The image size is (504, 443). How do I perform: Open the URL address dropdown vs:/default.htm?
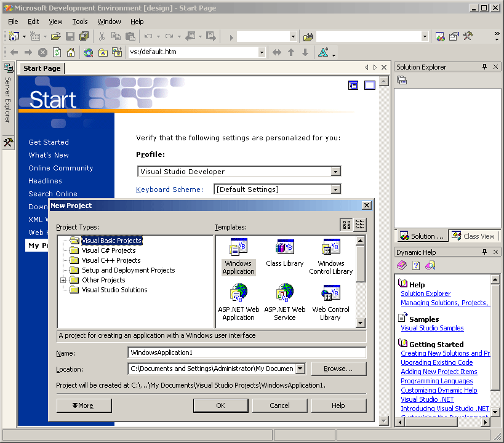262,52
